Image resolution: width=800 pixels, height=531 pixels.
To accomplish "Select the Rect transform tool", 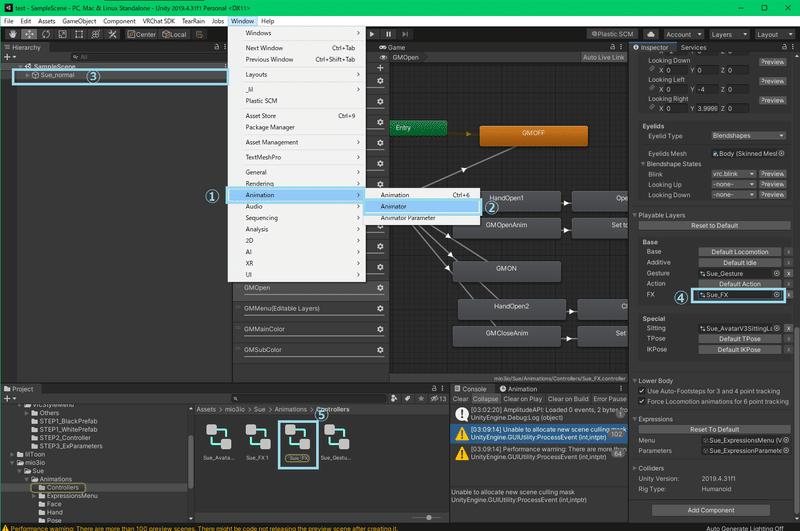I will coord(79,34).
